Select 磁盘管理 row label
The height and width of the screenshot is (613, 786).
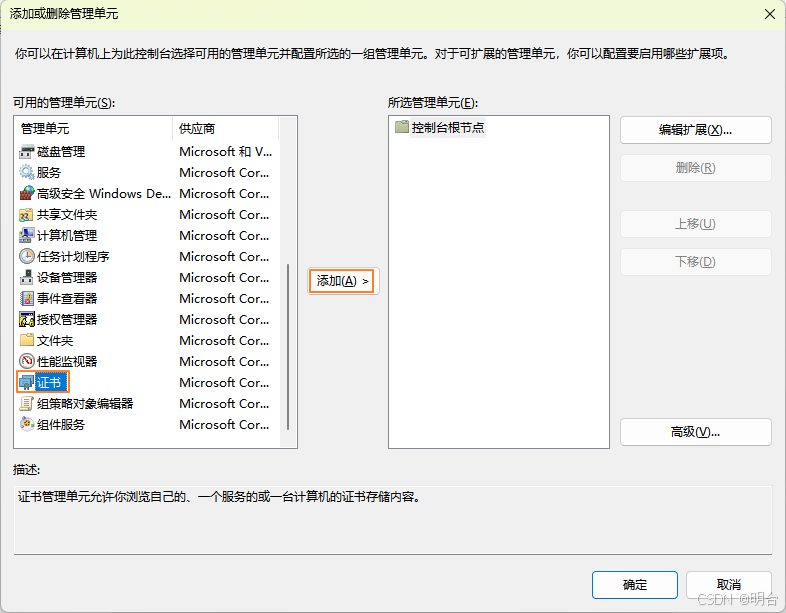tap(61, 151)
